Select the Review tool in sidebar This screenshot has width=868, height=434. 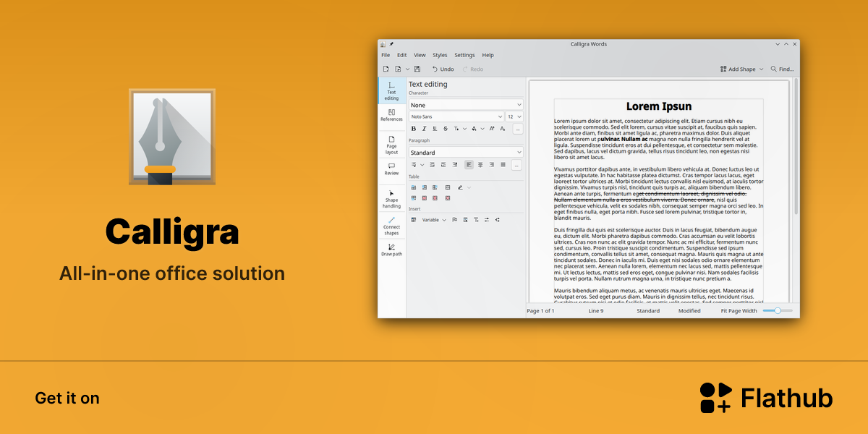point(391,169)
